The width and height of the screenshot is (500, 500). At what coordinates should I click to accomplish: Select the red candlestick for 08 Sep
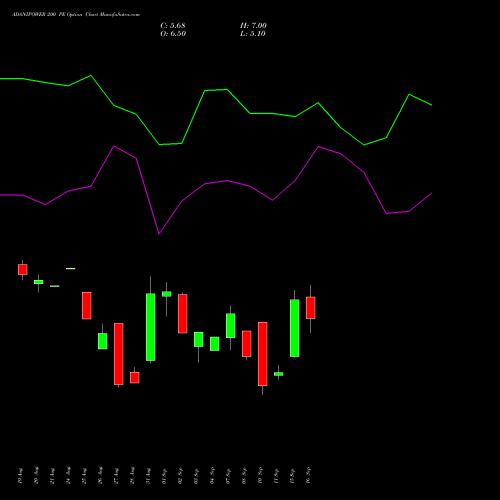tap(247, 344)
